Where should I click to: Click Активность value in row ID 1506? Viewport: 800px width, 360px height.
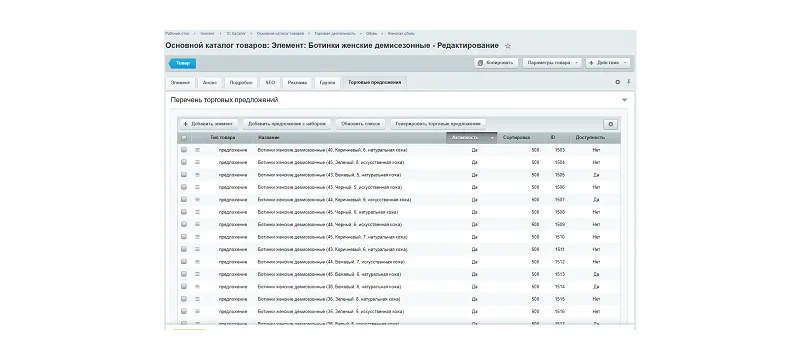pos(474,187)
